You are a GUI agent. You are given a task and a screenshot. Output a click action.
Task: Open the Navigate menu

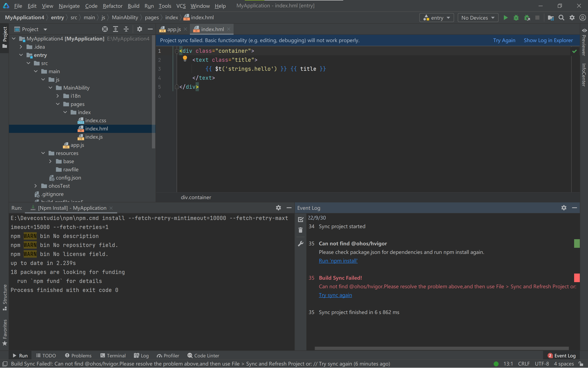(x=69, y=6)
